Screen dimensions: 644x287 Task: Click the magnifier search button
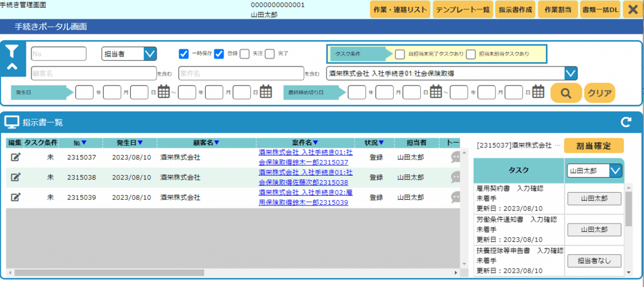coord(565,93)
